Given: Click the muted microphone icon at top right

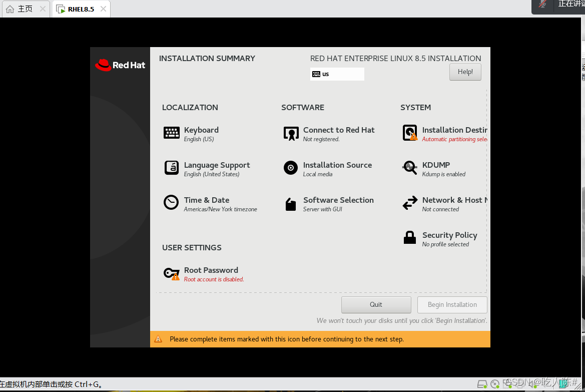Looking at the screenshot, I should pos(543,4).
